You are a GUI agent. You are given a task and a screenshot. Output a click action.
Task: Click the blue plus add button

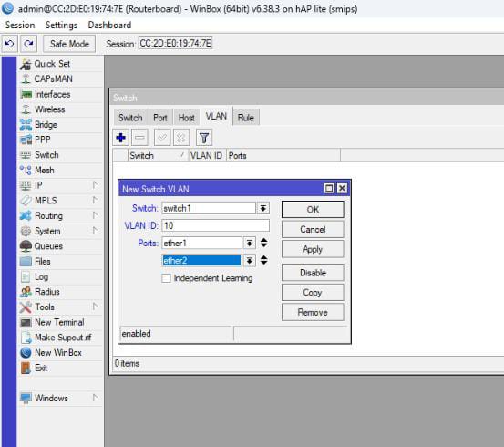tap(121, 138)
